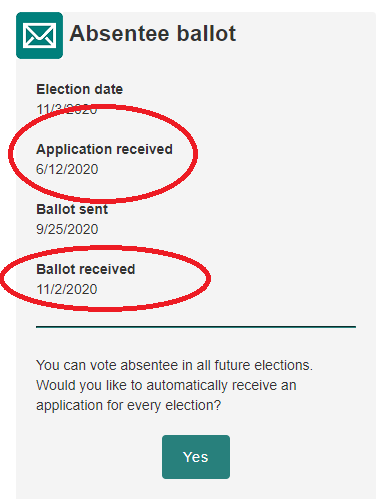The width and height of the screenshot is (391, 499).
Task: Click the horizontal divider line above the message
Action: pyautogui.click(x=196, y=327)
